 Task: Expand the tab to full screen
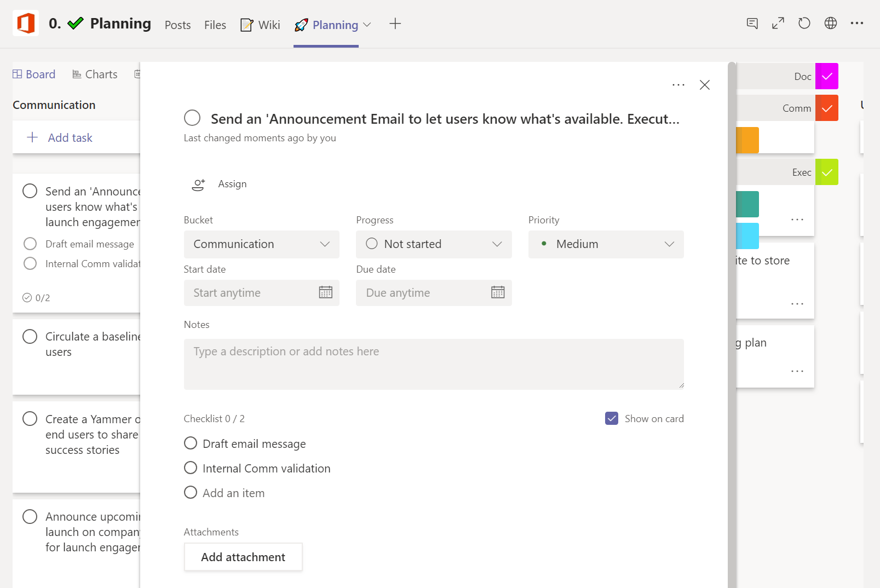coord(778,24)
